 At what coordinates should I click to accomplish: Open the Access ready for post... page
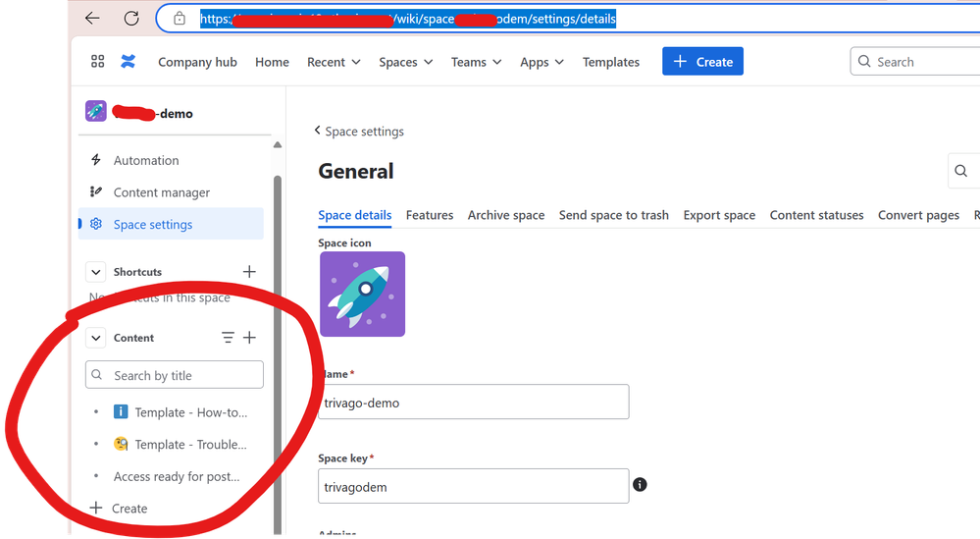tap(177, 476)
